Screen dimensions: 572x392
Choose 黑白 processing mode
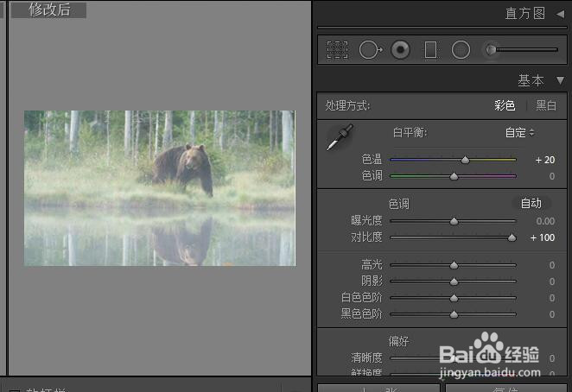[x=546, y=105]
